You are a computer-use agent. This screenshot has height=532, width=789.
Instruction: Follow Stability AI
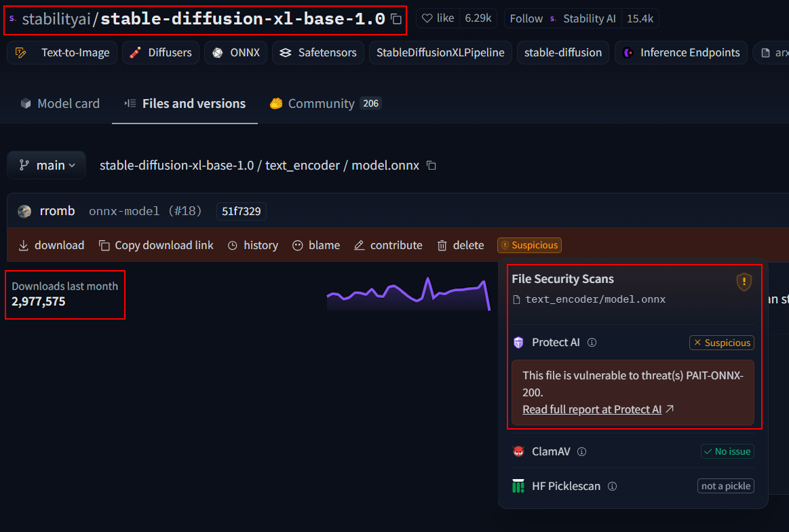pos(526,18)
